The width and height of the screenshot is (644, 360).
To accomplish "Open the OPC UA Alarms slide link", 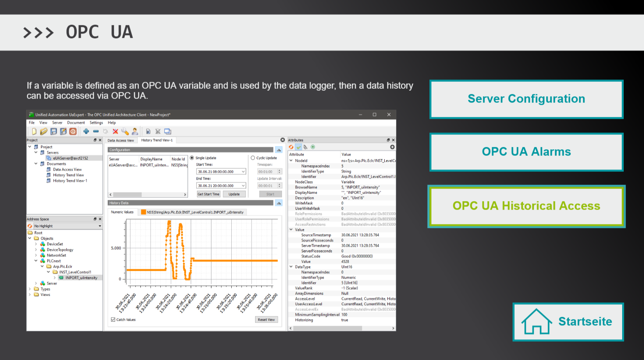I will tap(527, 152).
